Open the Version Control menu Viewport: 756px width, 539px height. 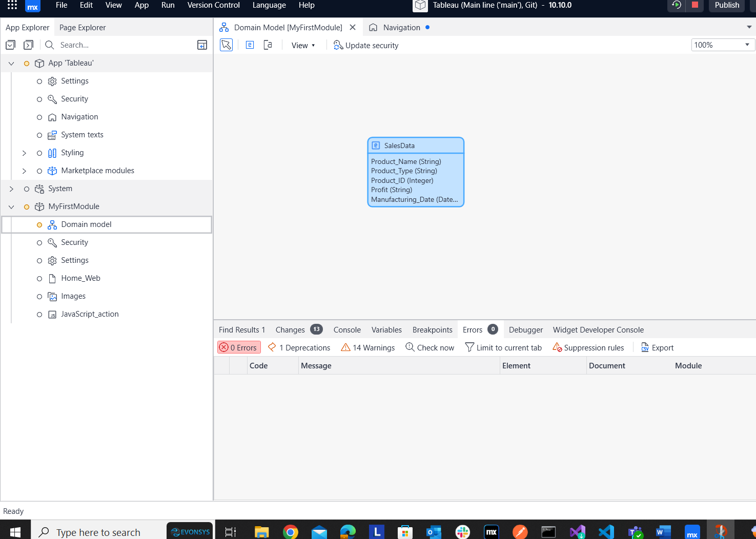(x=213, y=5)
